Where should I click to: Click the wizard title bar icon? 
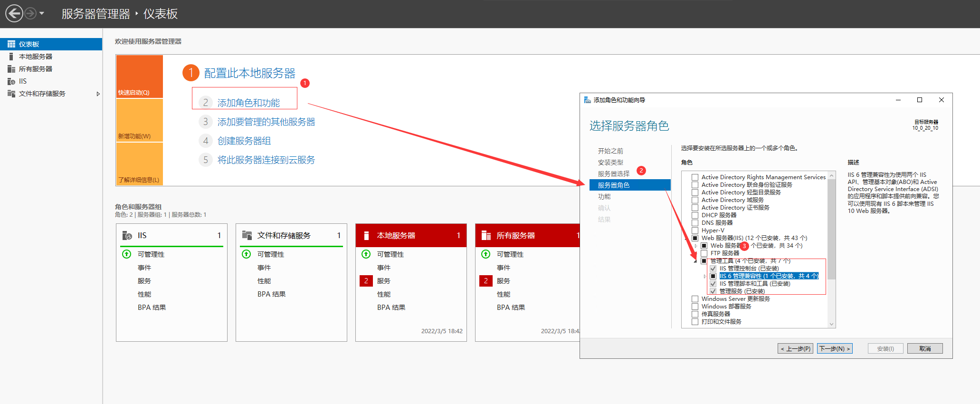588,100
